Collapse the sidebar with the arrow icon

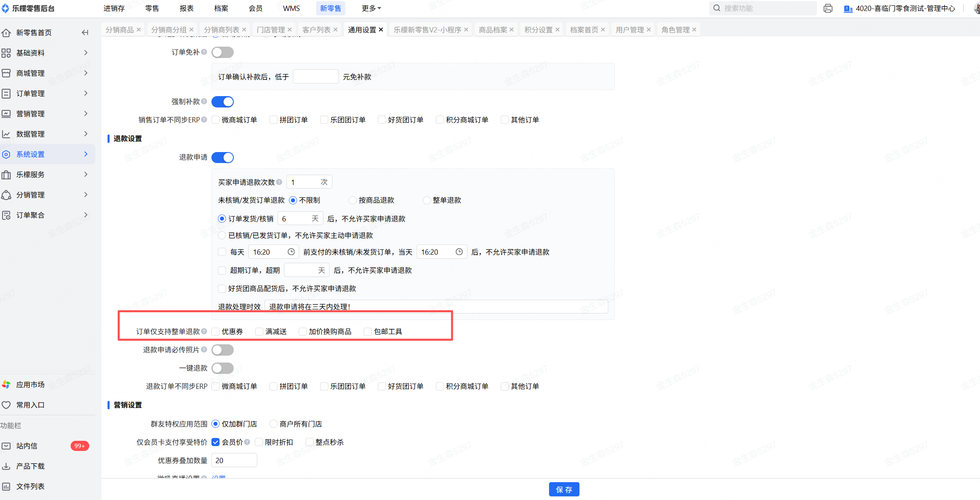(x=85, y=32)
